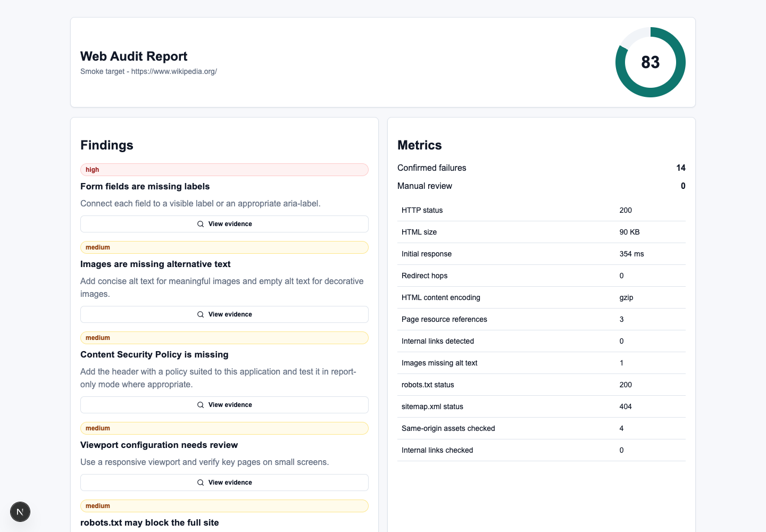Click the responsive viewport recommendation description
Screen dimensions: 766x532
205,462
